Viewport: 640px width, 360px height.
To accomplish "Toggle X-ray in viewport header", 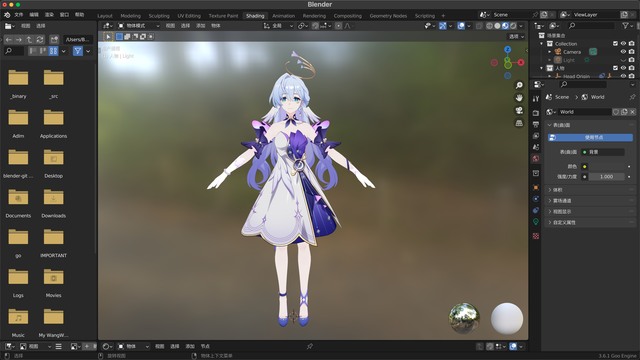I will 479,26.
